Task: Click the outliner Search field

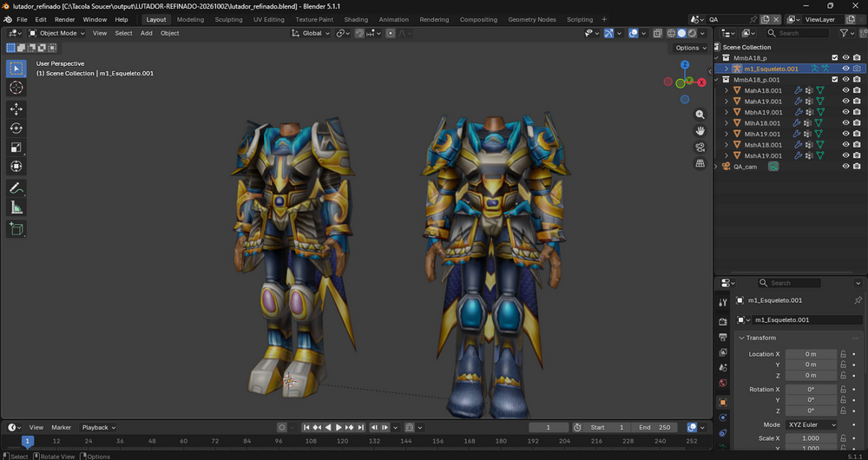Action: 799,33
